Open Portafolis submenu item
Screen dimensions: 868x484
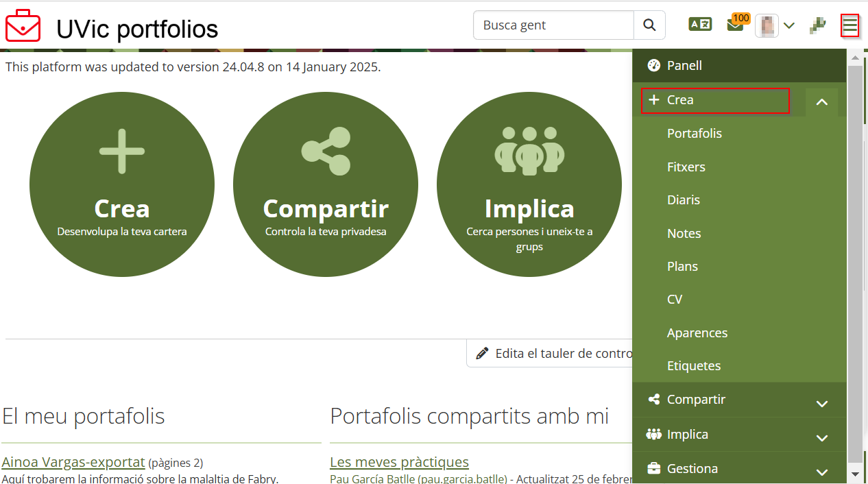click(x=695, y=133)
